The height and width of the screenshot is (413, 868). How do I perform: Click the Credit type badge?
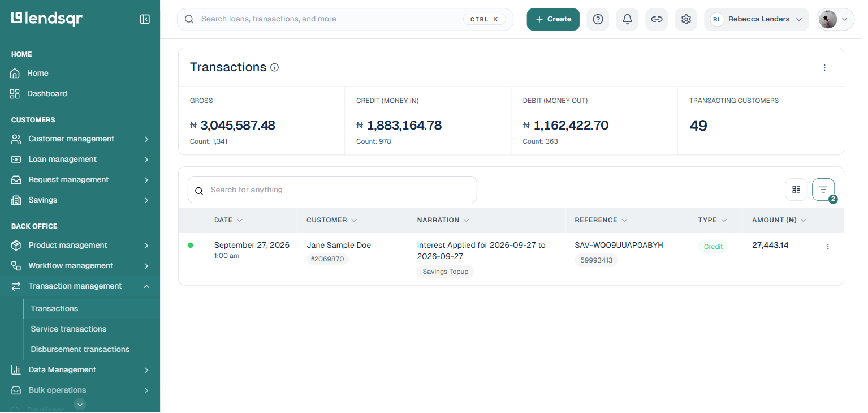coord(713,247)
